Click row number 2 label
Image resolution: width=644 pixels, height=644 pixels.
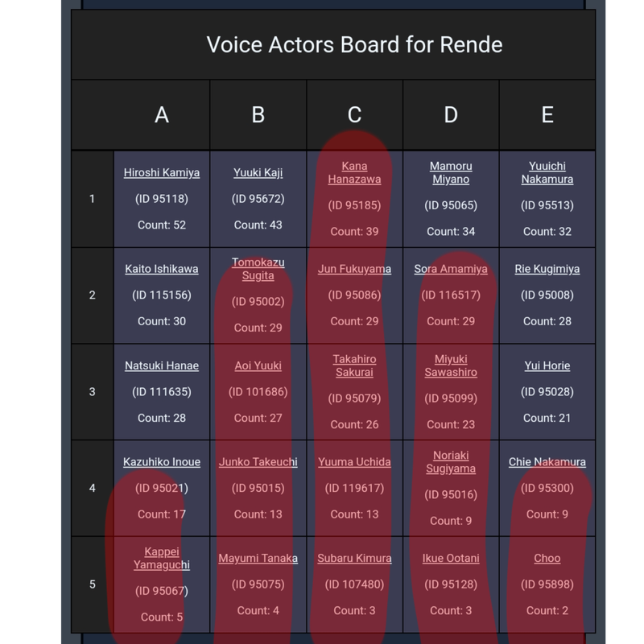click(x=92, y=295)
